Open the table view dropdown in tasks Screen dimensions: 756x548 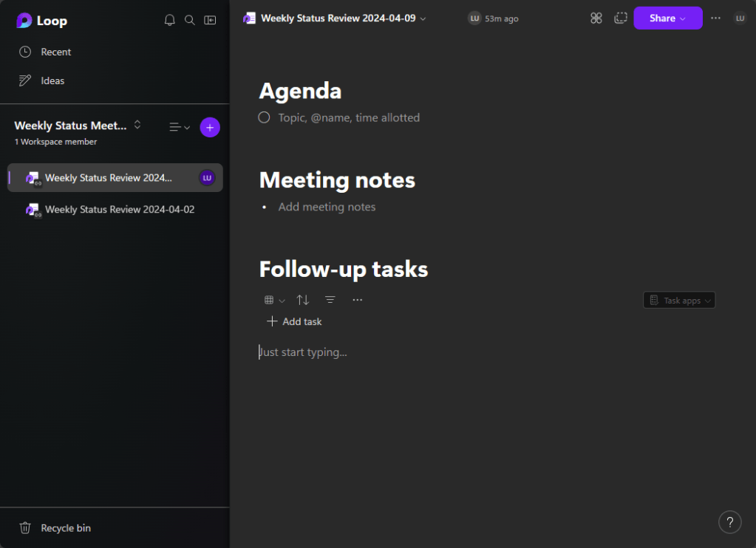[x=274, y=300]
